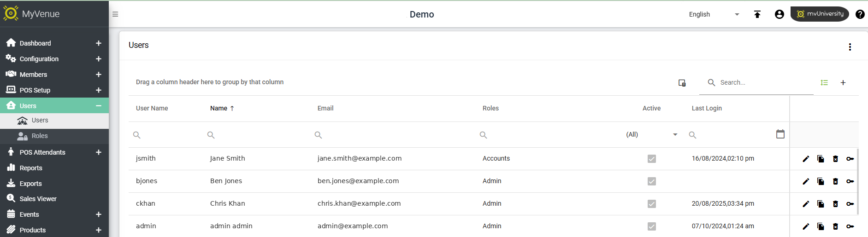Edit the ckhan user row
Viewport: 868px width, 237px height.
pos(806,204)
